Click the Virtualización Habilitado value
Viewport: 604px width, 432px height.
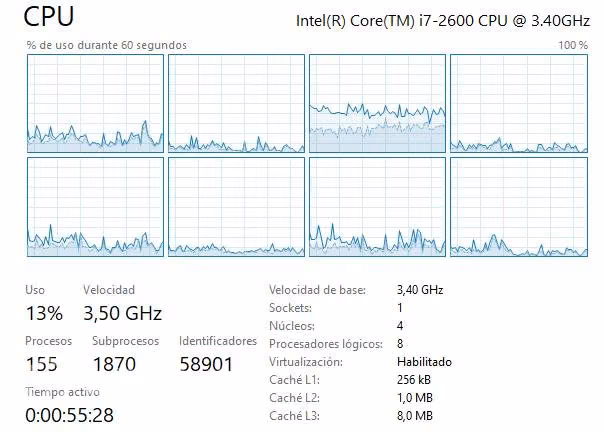pos(424,362)
